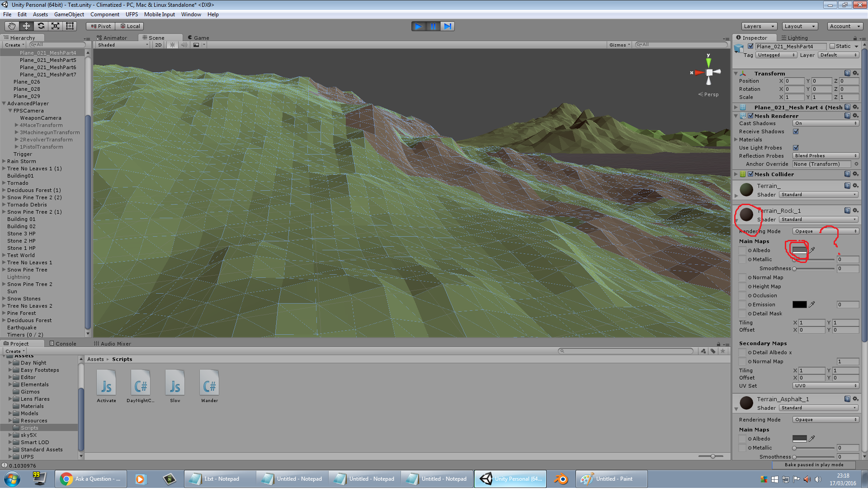Toggle Use Light Probes checkbox
The image size is (868, 492).
(796, 148)
